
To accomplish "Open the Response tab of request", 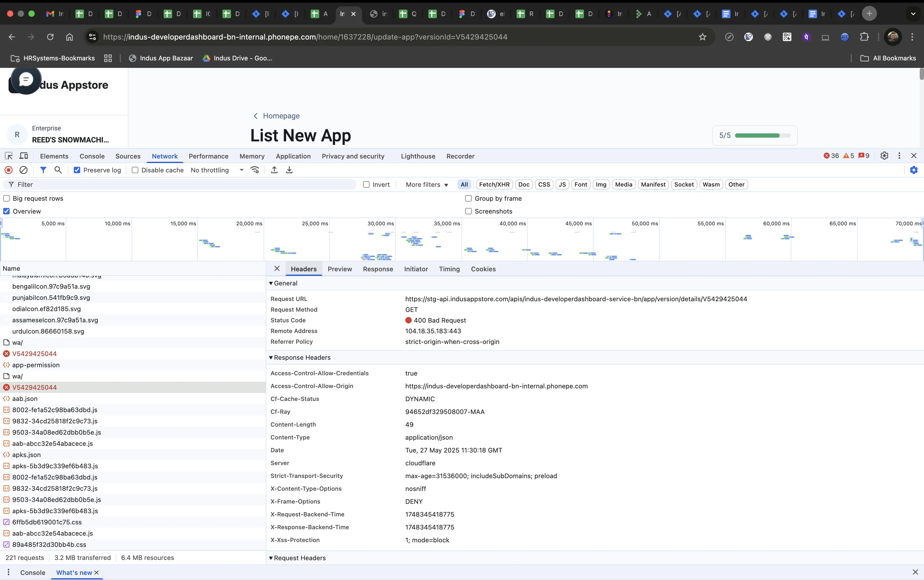I will click(x=378, y=269).
